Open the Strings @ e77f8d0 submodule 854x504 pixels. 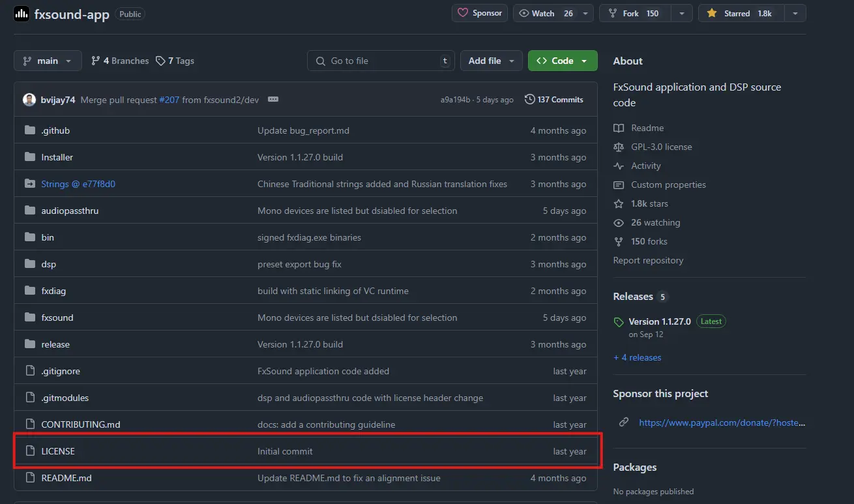coord(78,184)
